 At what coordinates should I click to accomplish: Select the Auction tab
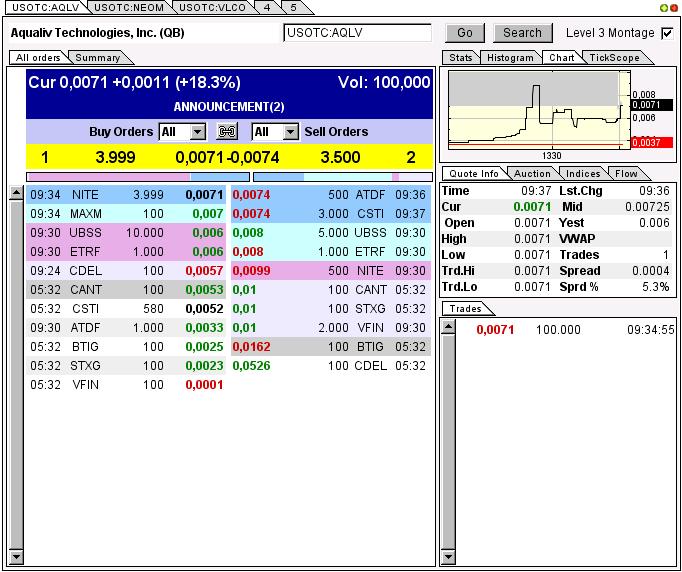click(532, 174)
